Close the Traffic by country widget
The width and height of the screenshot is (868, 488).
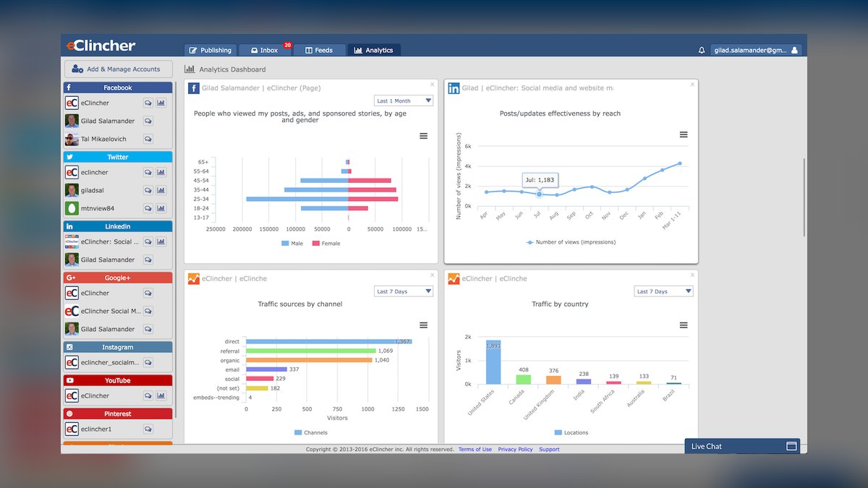coord(692,275)
